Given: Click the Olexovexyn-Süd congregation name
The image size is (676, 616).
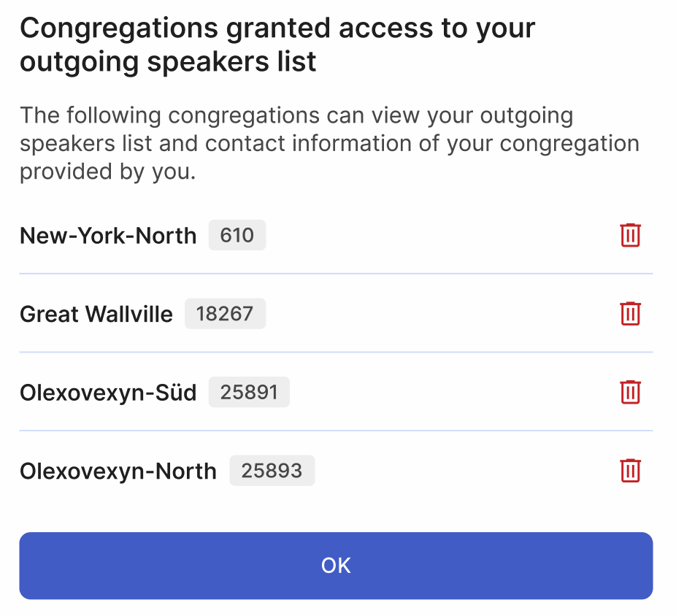Looking at the screenshot, I should pos(108,392).
